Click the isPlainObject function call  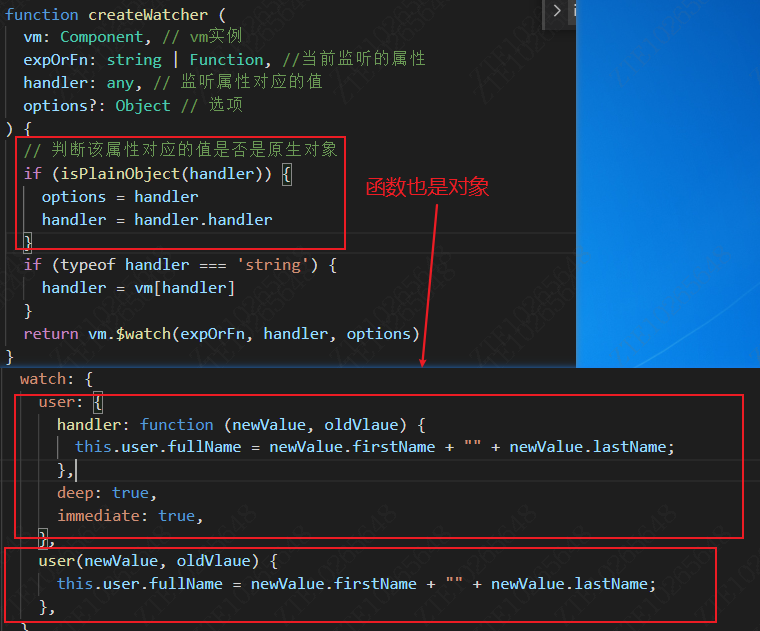[x=120, y=174]
